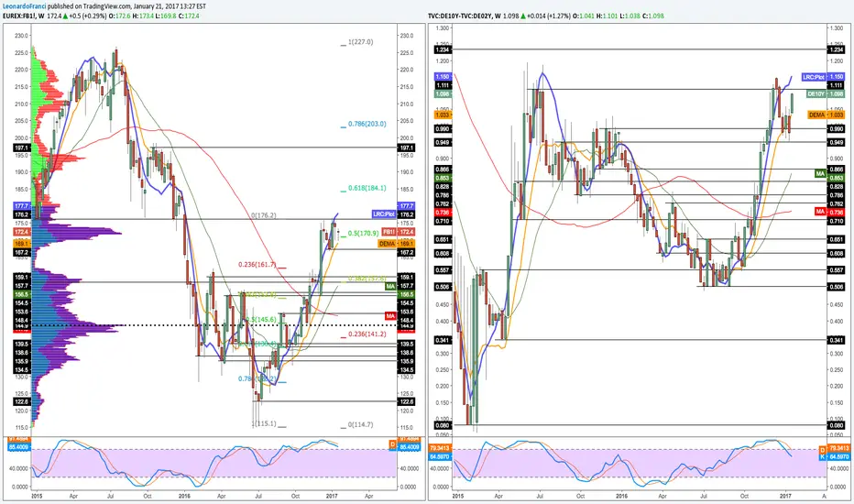The width and height of the screenshot is (854, 504).
Task: Click the 1(227.0) Fibonacci level label
Action: tap(360, 42)
